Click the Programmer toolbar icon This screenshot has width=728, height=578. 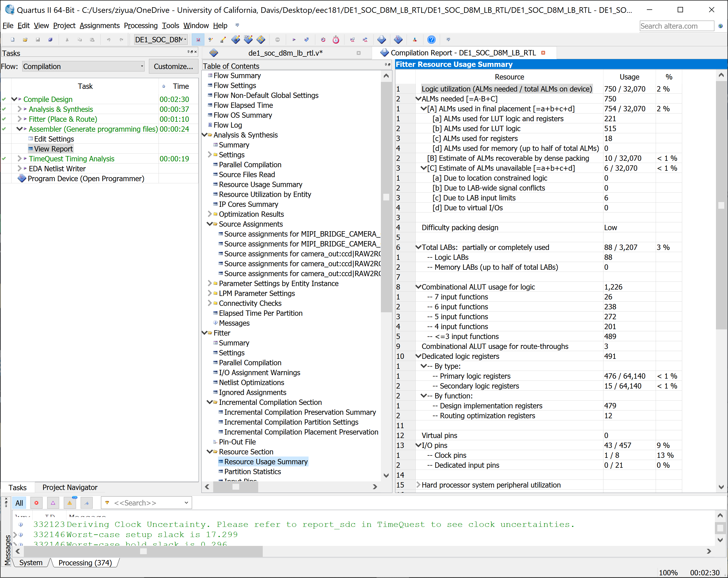(x=398, y=40)
